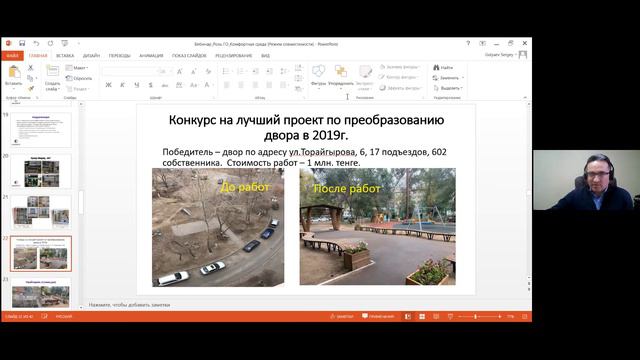Switch to Review (Рецензирование) tab

tap(233, 56)
